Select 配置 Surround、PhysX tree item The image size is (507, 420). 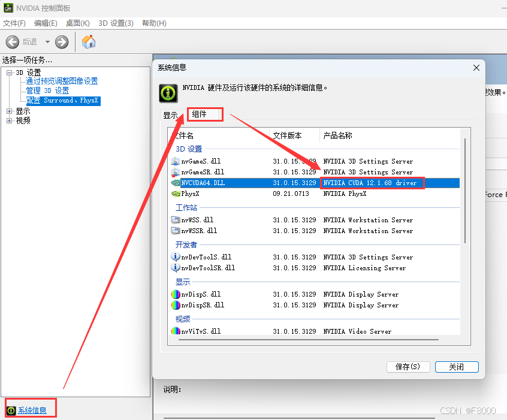click(x=62, y=100)
